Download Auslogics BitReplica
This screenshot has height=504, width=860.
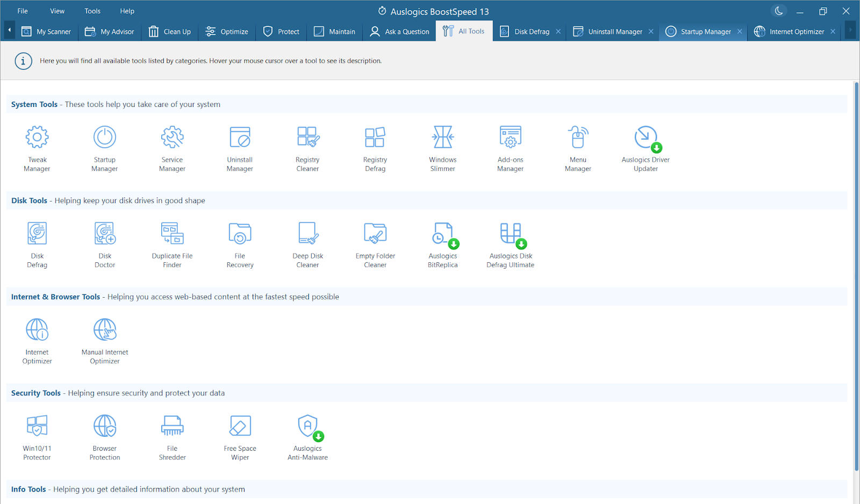443,245
